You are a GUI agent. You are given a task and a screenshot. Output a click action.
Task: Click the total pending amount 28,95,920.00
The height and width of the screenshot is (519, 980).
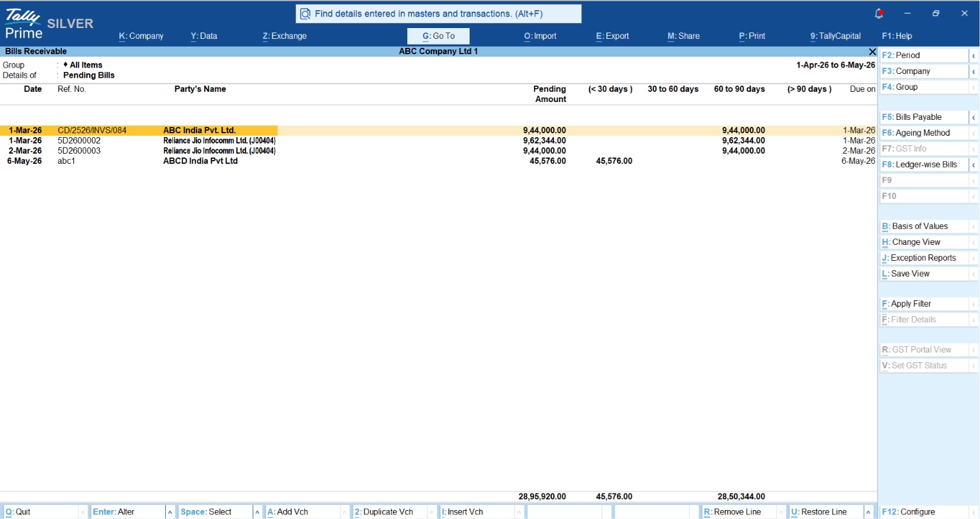pos(542,497)
